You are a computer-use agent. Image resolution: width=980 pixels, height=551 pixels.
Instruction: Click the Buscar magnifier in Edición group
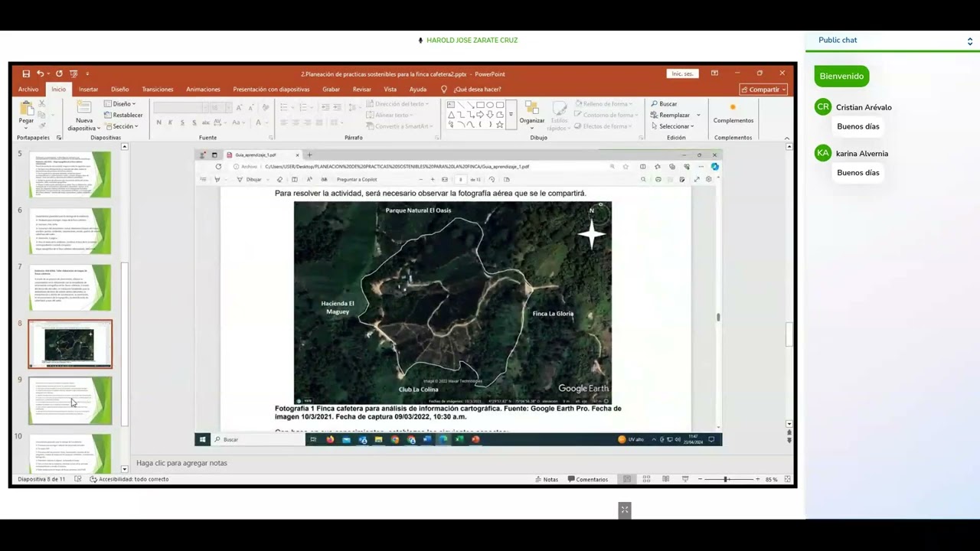(655, 104)
